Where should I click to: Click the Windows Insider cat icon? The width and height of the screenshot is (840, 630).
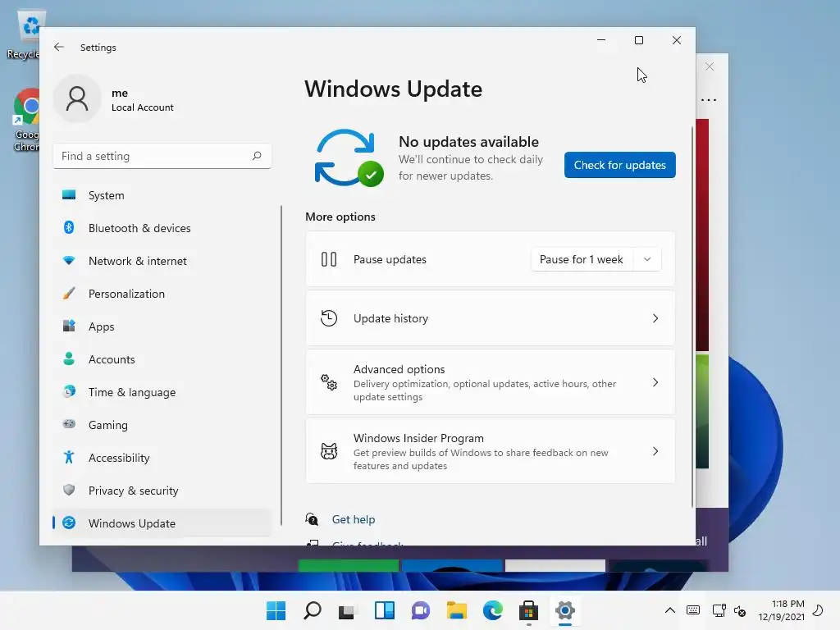pos(329,451)
